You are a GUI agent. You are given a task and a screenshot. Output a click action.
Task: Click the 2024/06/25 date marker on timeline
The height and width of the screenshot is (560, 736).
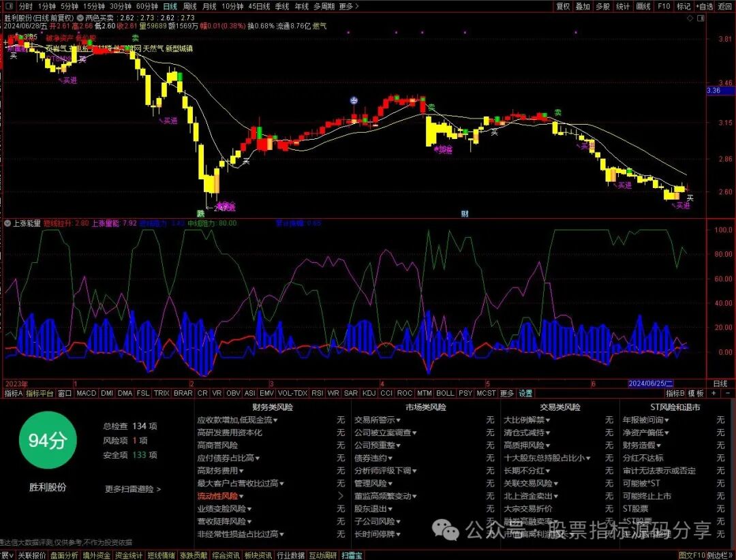point(651,384)
